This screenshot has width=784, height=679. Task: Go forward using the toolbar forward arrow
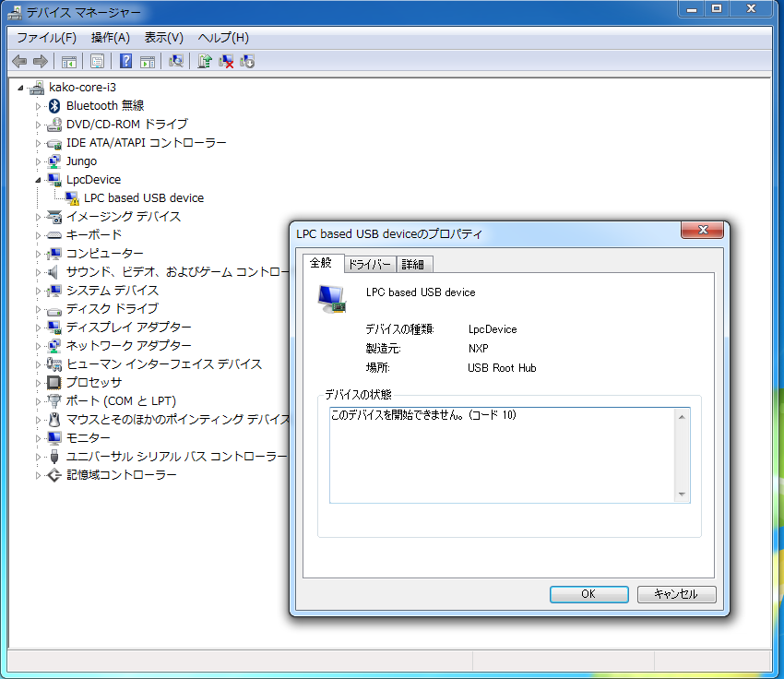pyautogui.click(x=41, y=62)
